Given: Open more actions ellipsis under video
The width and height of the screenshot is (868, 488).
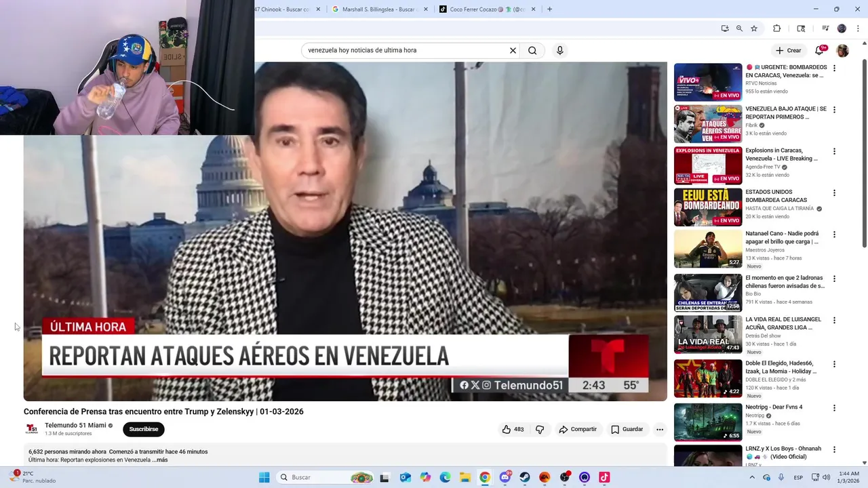Looking at the screenshot, I should pyautogui.click(x=660, y=429).
